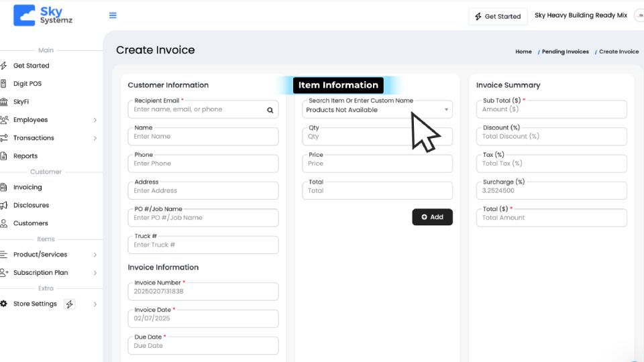The width and height of the screenshot is (644, 362).
Task: Click the Transactions arrows icon
Action: pyautogui.click(x=4, y=138)
